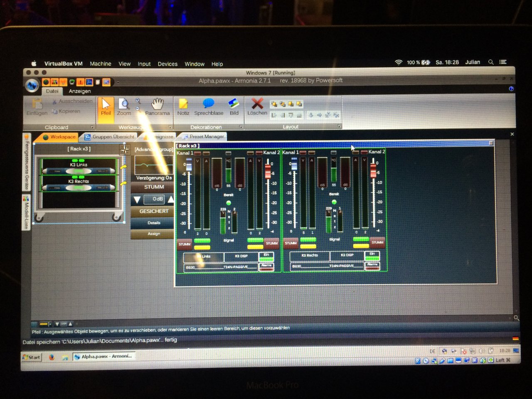Click the macOS Spotlight search icon
The height and width of the screenshot is (399, 532).
491,62
